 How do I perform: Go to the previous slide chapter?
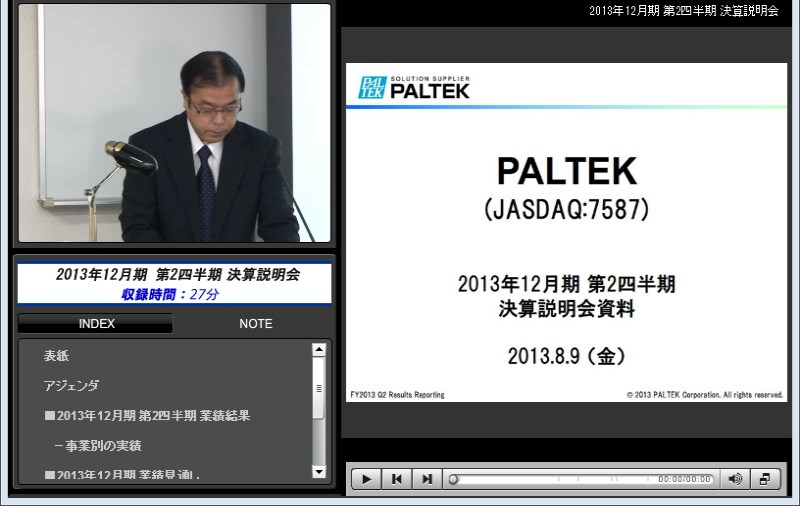396,479
